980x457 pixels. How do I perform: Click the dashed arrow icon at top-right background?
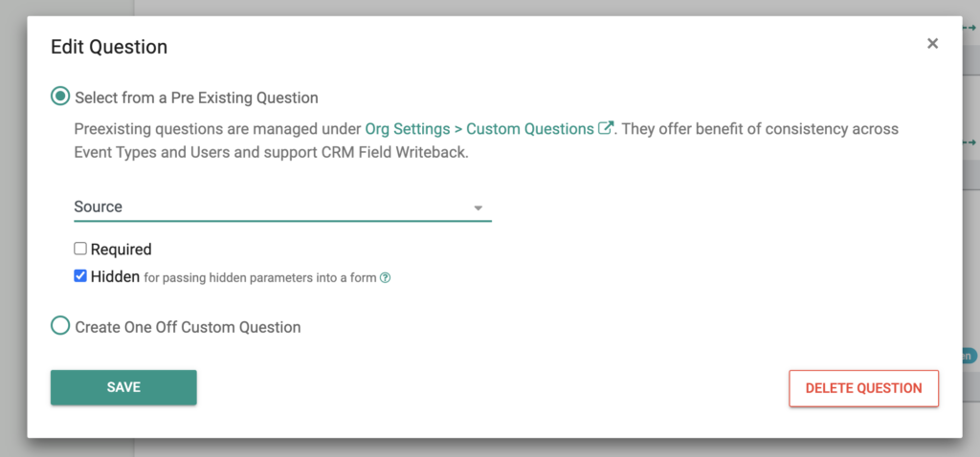pyautogui.click(x=970, y=28)
